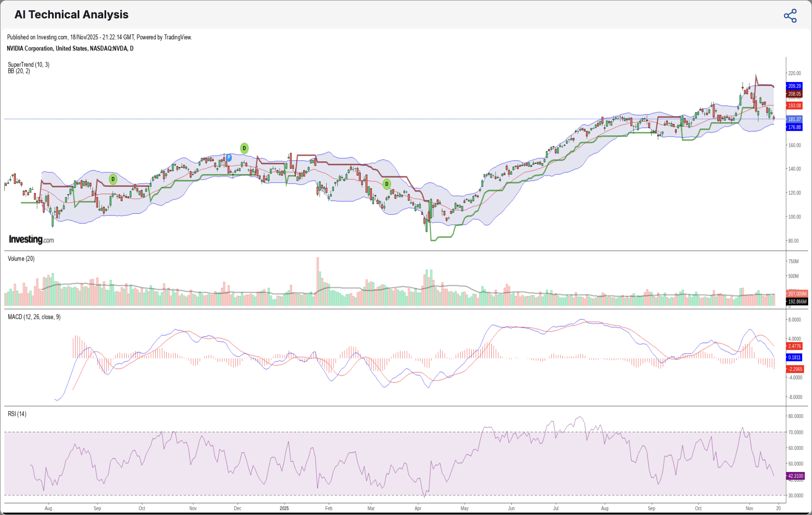Click the blue share icon

[790, 15]
